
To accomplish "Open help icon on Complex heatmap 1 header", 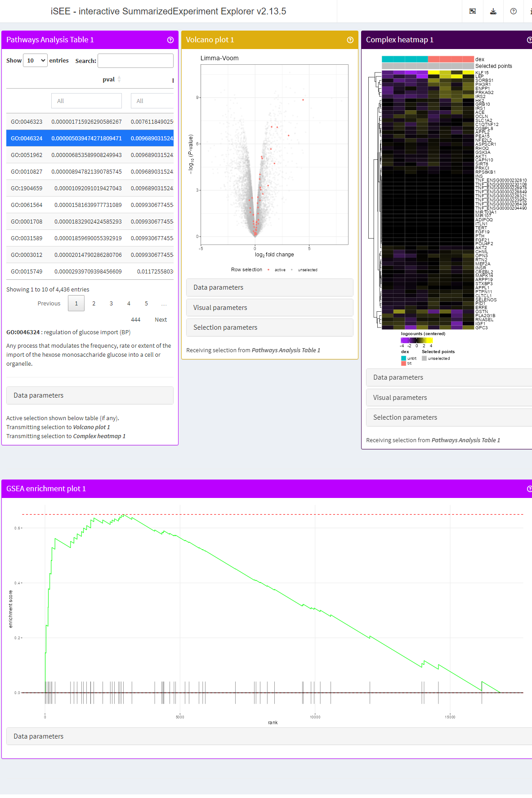I will pos(529,40).
